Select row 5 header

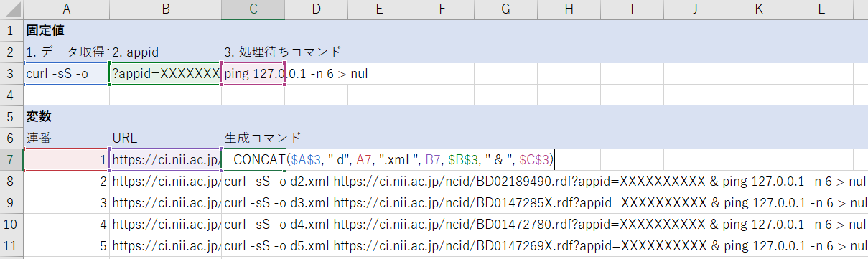[x=11, y=117]
